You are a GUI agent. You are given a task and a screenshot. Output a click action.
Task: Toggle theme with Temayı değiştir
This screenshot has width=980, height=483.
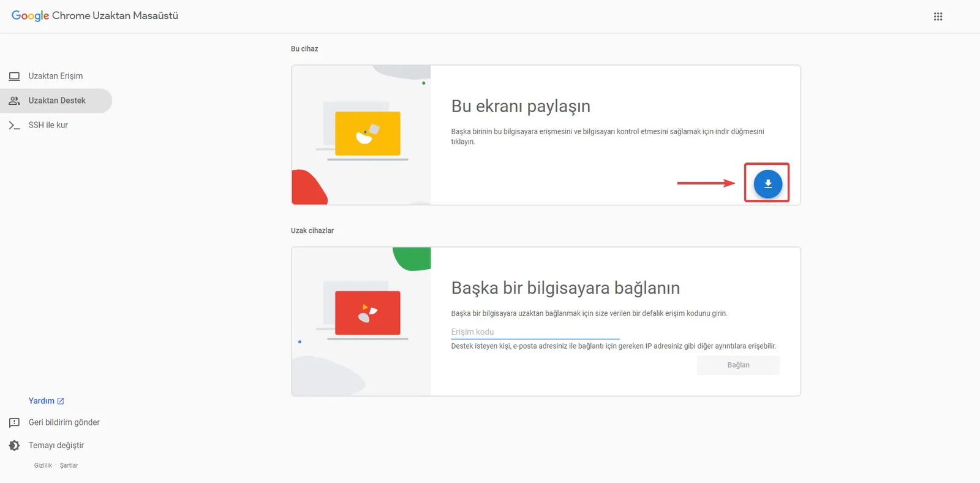56,446
